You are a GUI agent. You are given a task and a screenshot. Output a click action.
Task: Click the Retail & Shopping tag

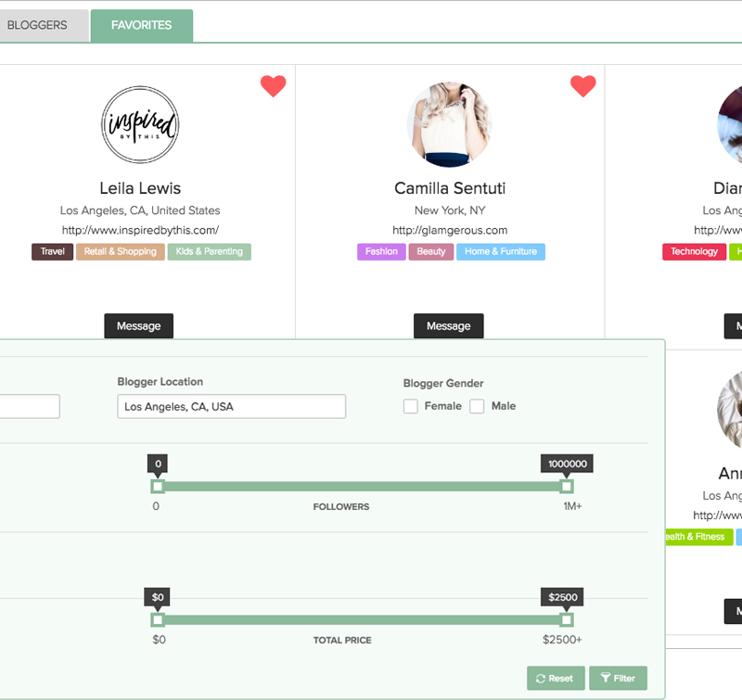tap(121, 251)
